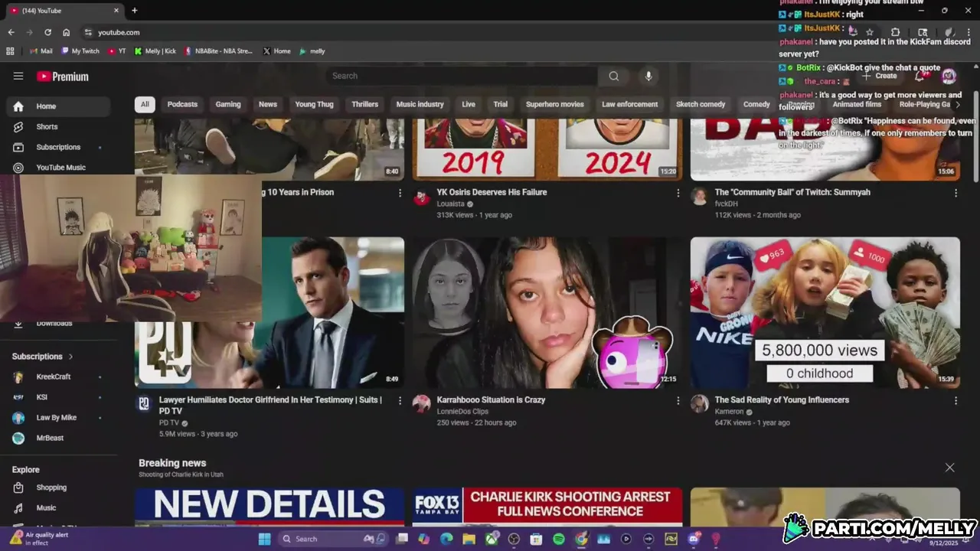Select the Music industry filter chip
The image size is (980, 551).
coord(420,104)
